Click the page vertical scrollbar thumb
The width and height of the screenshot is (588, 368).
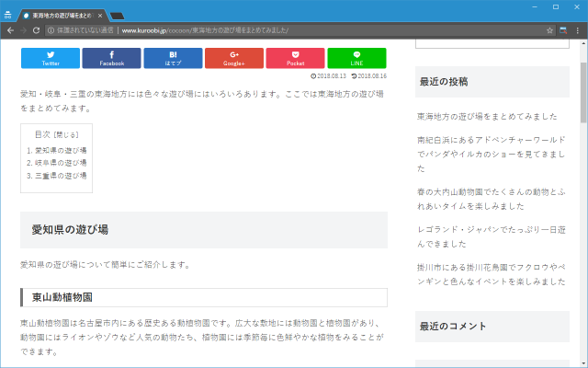click(583, 92)
